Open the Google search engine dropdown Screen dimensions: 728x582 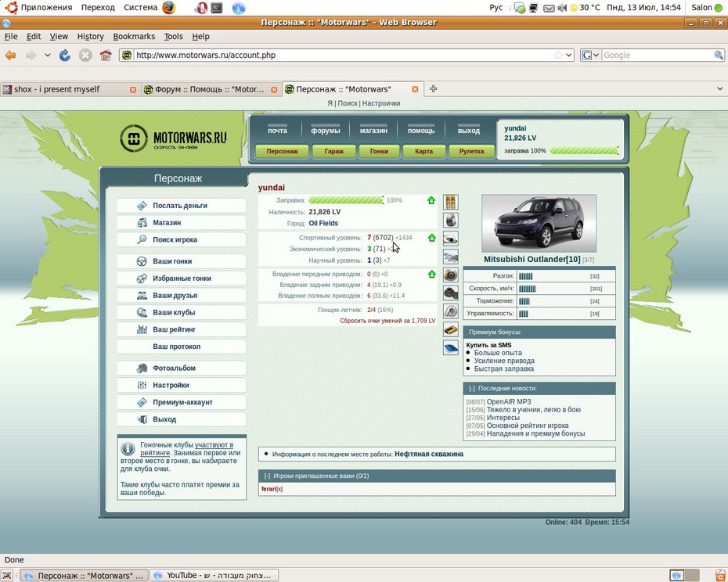click(590, 55)
